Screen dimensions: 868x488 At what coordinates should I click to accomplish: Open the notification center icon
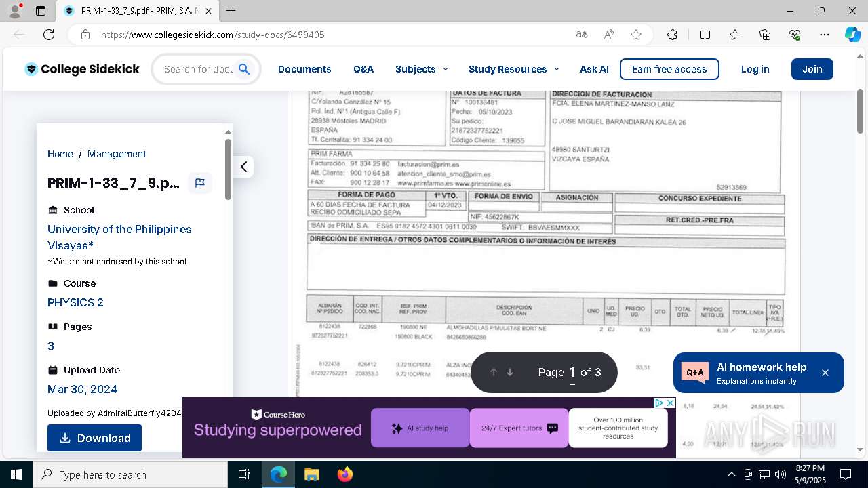846,474
